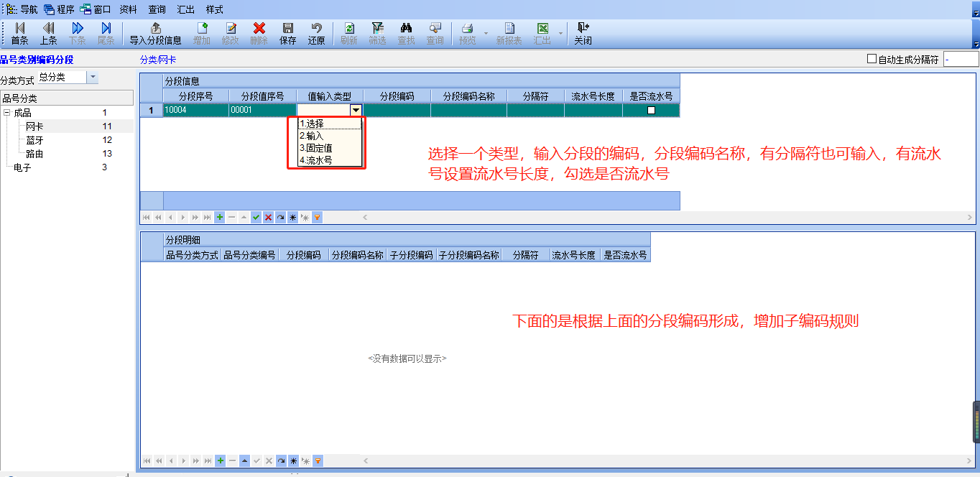Collapse the 成品 tree node

[x=6, y=113]
